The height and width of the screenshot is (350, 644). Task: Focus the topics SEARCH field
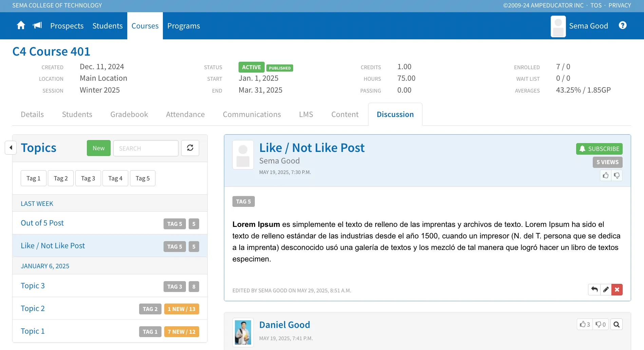[x=146, y=148]
